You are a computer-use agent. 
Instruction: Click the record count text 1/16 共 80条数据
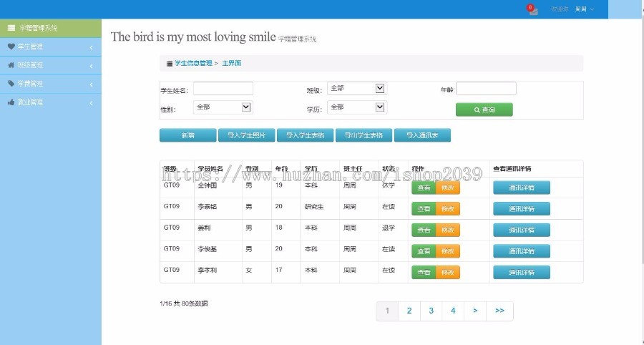coord(184,303)
